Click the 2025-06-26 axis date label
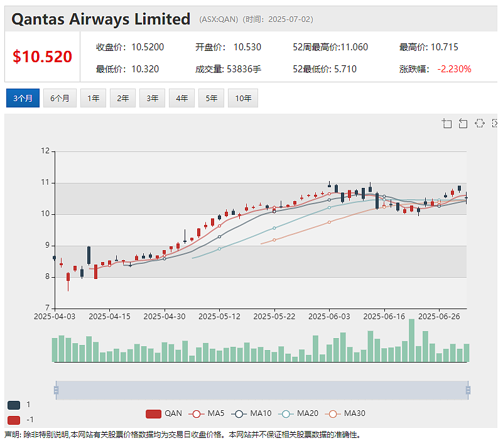Viewport: 503px width, 448px height. [439, 317]
